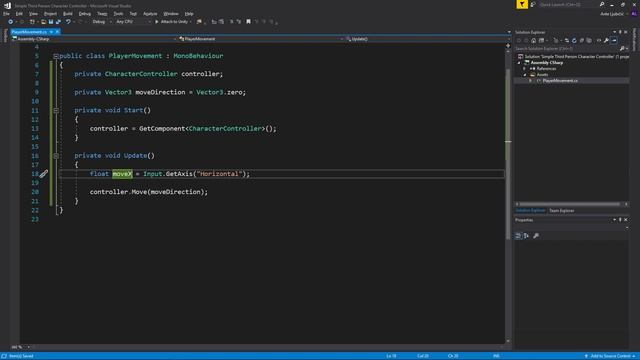Viewport: 640px width, 360px height.
Task: Click the bookmark toggle icon in the toolbar
Action: 248,22
